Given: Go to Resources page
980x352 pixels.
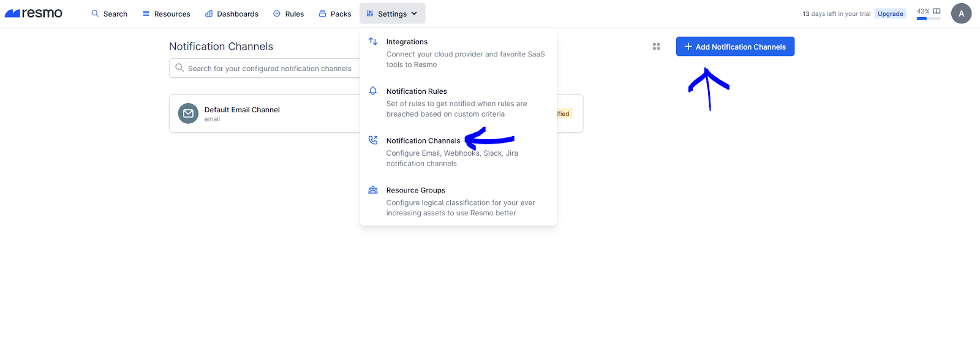Looking at the screenshot, I should click(166, 13).
